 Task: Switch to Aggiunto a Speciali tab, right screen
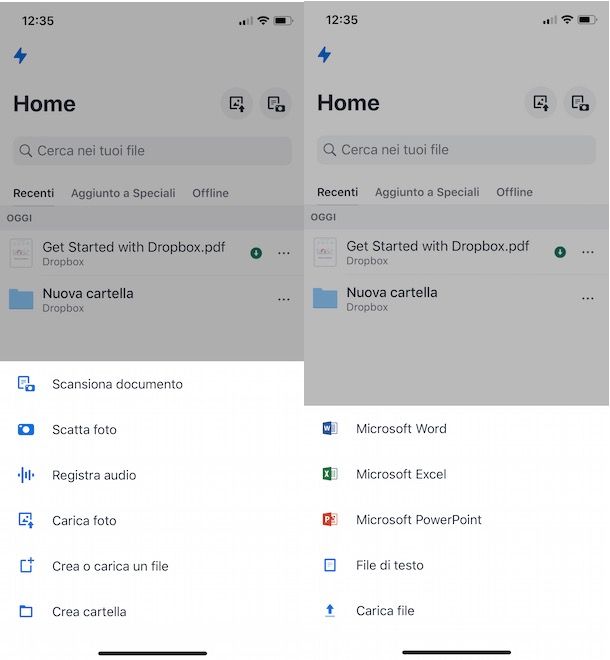pyautogui.click(x=427, y=192)
